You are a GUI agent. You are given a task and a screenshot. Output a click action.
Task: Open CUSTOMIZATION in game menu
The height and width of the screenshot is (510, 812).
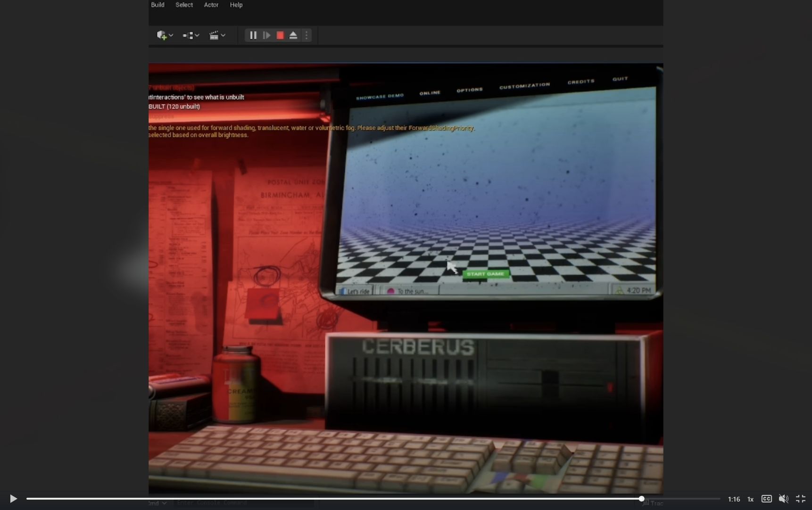524,85
